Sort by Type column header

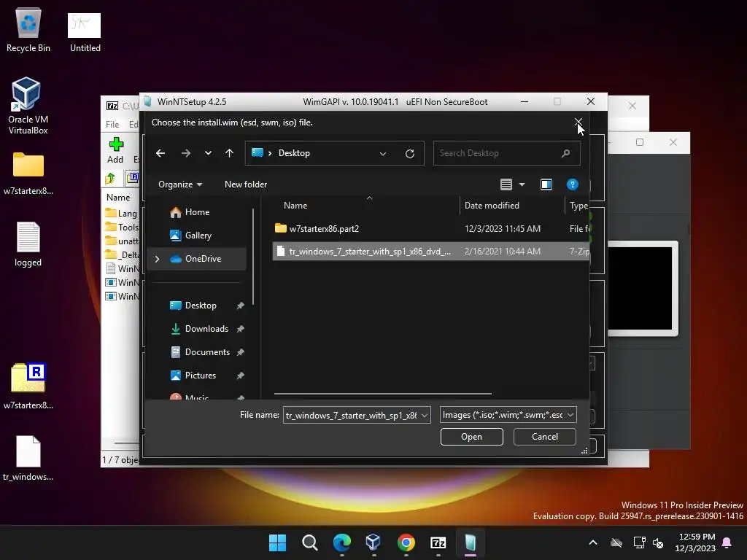578,206
